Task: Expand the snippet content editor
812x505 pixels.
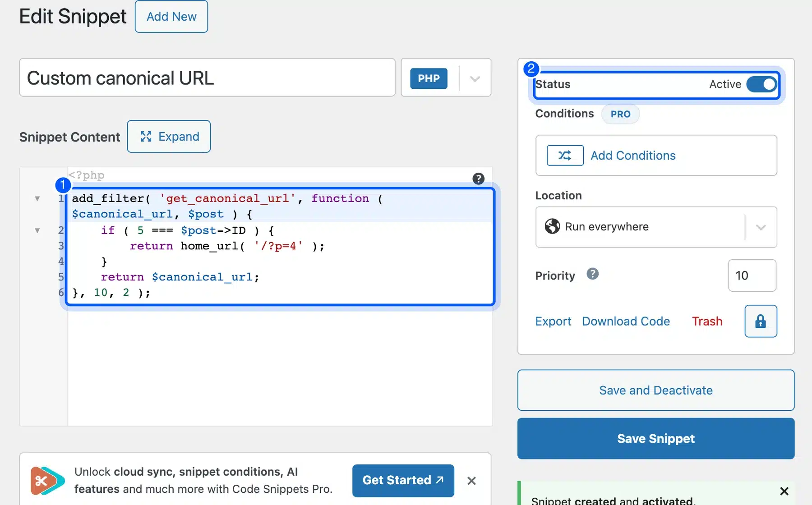Action: click(x=169, y=137)
